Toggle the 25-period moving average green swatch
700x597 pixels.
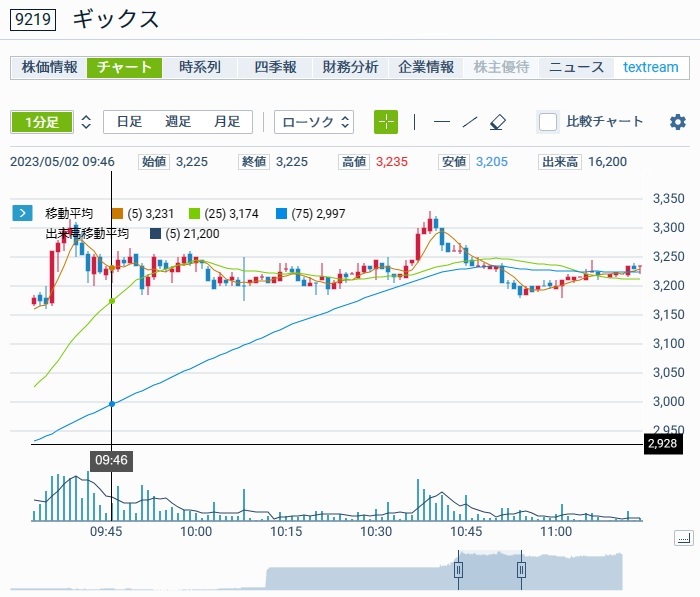click(194, 213)
